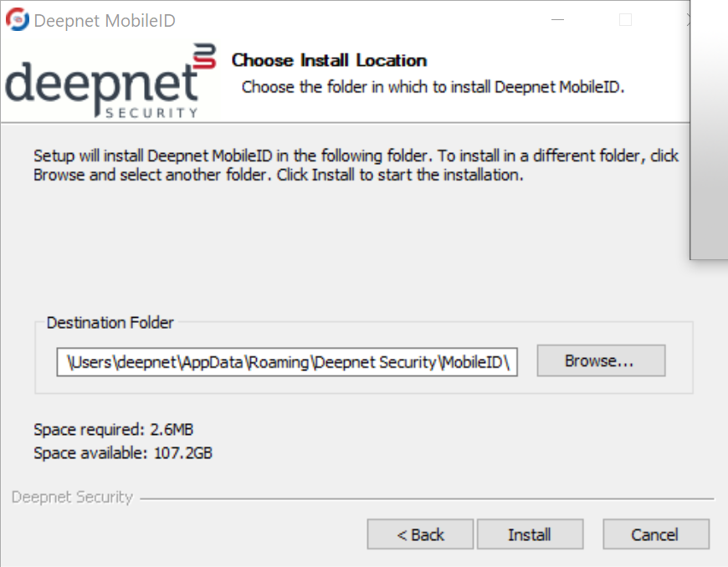Cancel the Deepnet MobileID setup
The width and height of the screenshot is (728, 567).
[655, 534]
